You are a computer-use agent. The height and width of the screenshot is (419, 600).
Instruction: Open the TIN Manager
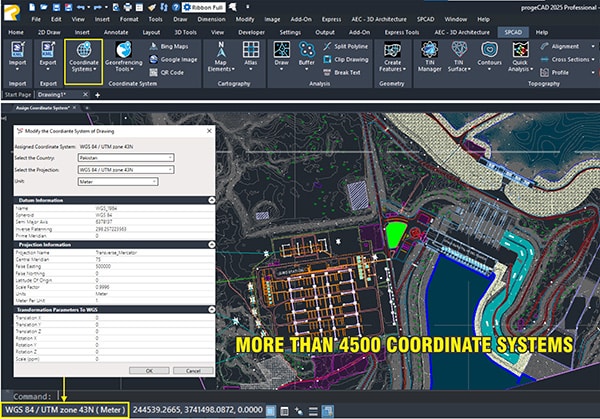click(x=429, y=57)
